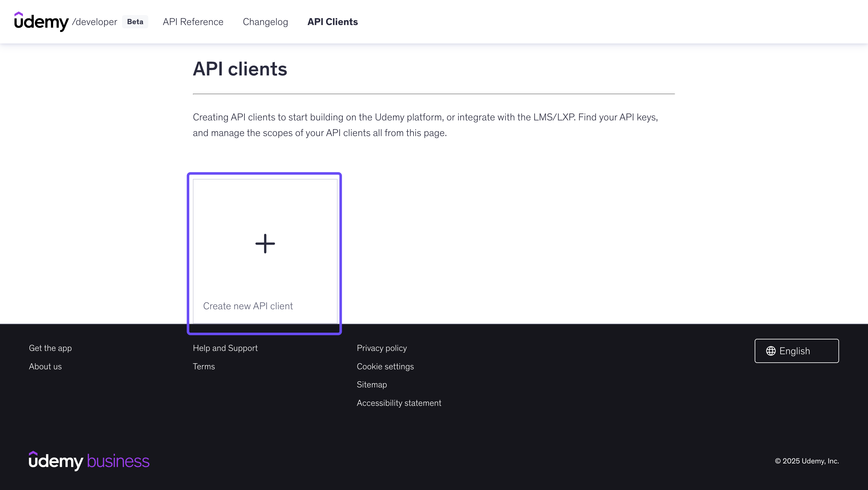Go to the About us page
Screen dimensions: 868x490
(x=45, y=366)
